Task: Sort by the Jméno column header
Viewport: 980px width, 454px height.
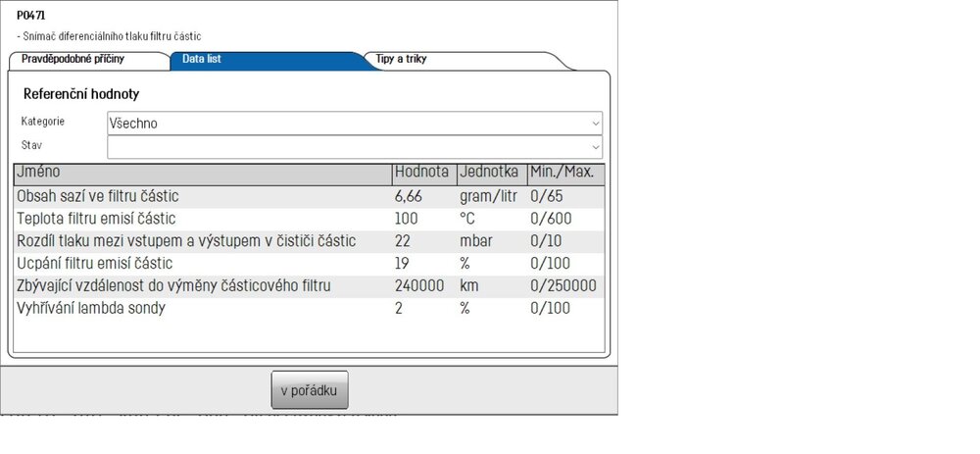Action: pos(203,175)
